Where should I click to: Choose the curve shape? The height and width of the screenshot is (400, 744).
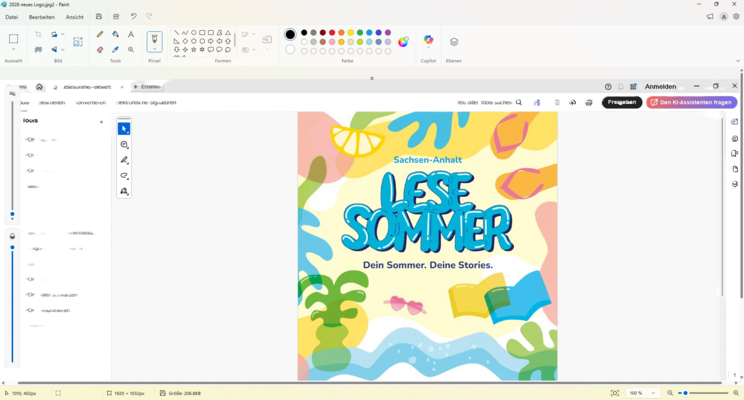click(x=185, y=33)
